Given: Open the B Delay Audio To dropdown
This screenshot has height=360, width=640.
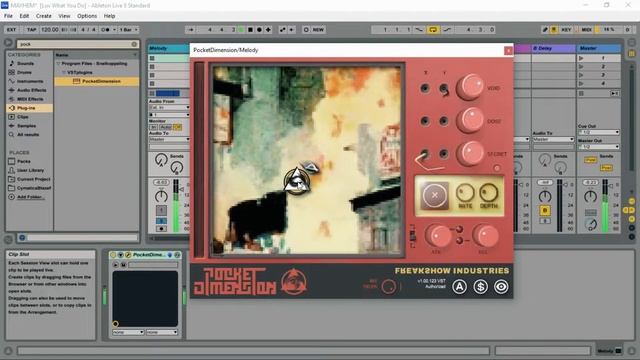Looking at the screenshot, I should [x=552, y=140].
